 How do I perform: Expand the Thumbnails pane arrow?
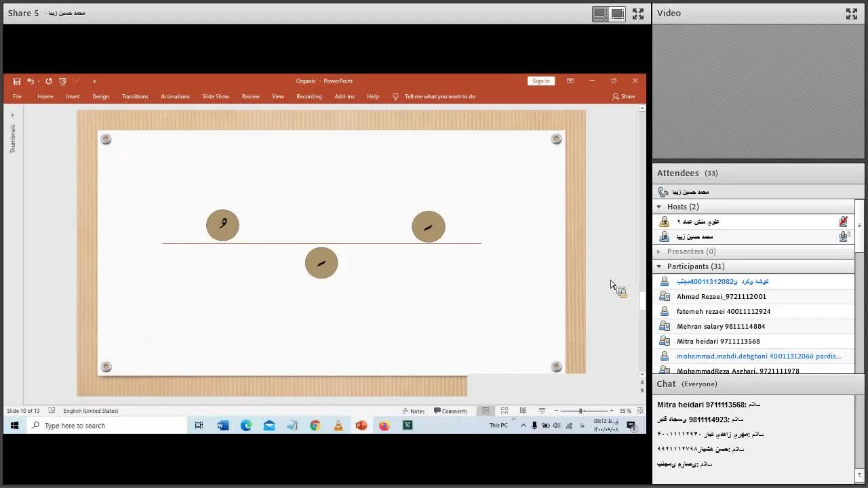(x=12, y=115)
